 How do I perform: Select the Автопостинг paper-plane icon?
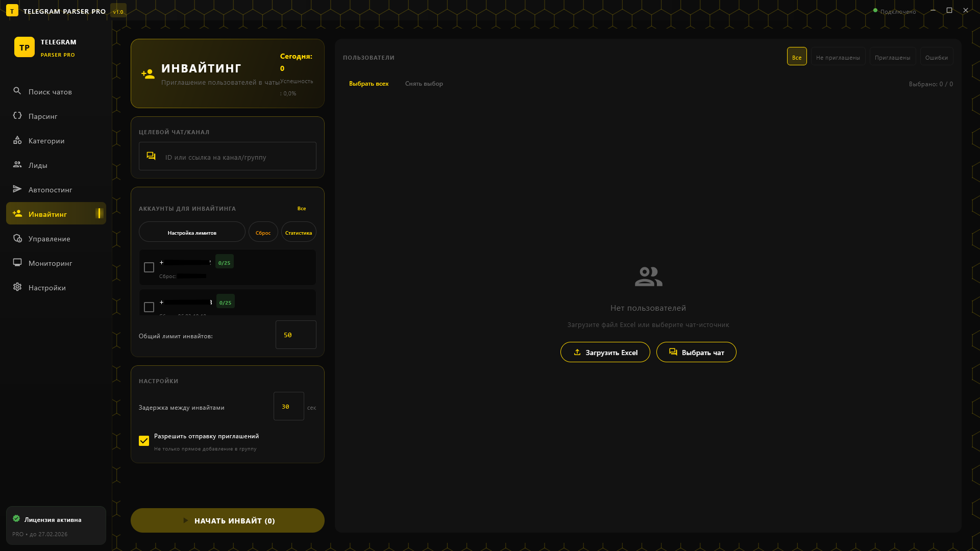[17, 189]
